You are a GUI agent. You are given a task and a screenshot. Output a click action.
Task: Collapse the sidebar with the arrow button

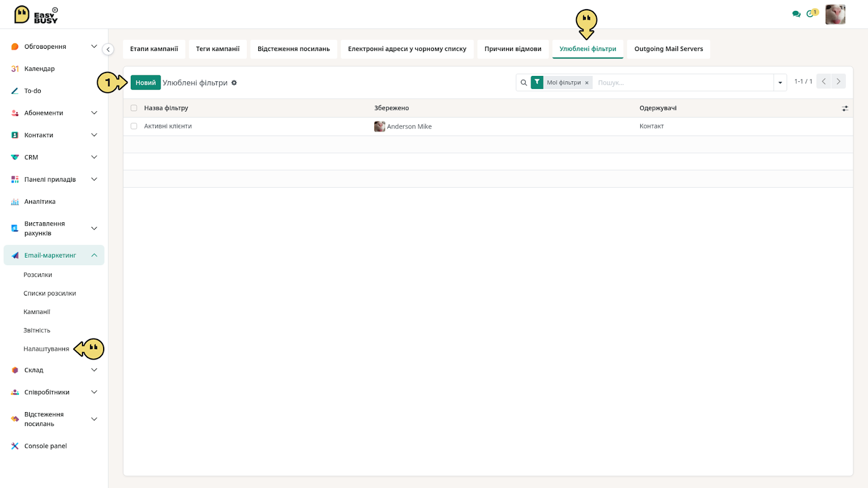pyautogui.click(x=108, y=49)
